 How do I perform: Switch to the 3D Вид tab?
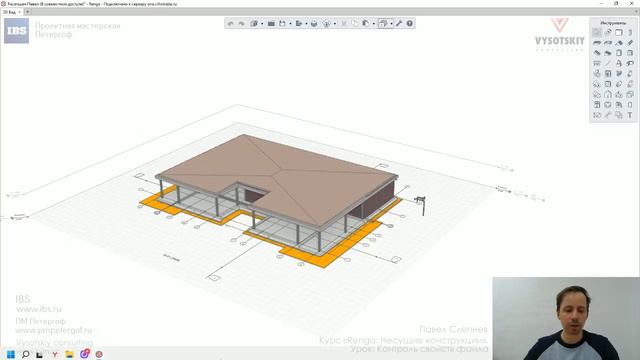click(9, 12)
